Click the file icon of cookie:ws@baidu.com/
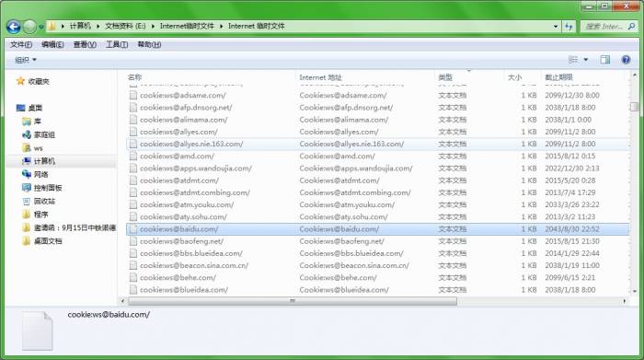The width and height of the screenshot is (644, 360). click(x=133, y=229)
